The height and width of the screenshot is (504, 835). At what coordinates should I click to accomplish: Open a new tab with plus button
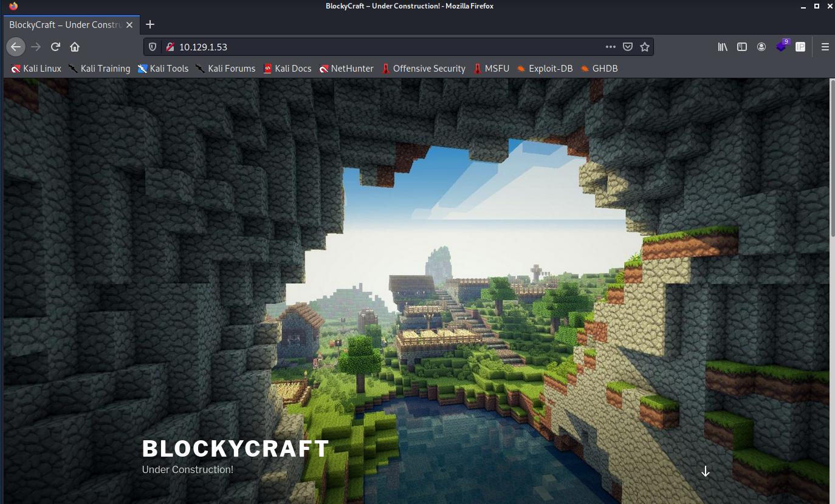tap(150, 24)
